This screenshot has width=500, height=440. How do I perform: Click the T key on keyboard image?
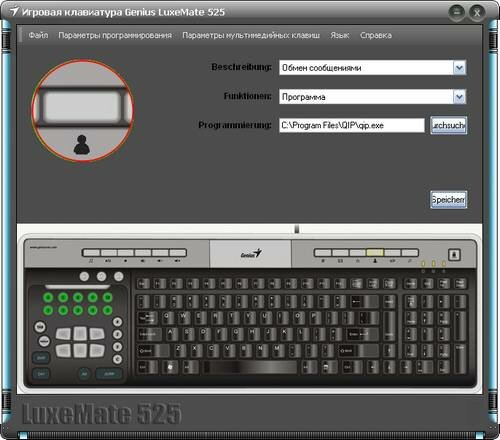pyautogui.click(x=234, y=318)
